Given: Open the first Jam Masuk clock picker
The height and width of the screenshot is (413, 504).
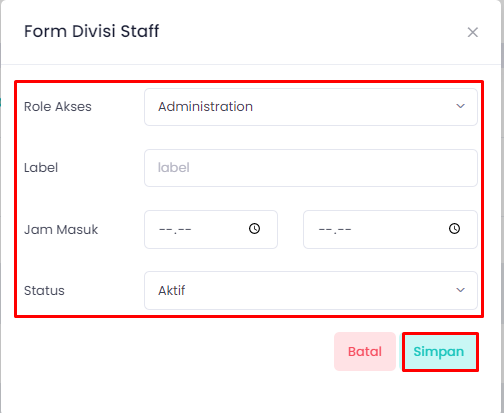Looking at the screenshot, I should pos(254,229).
